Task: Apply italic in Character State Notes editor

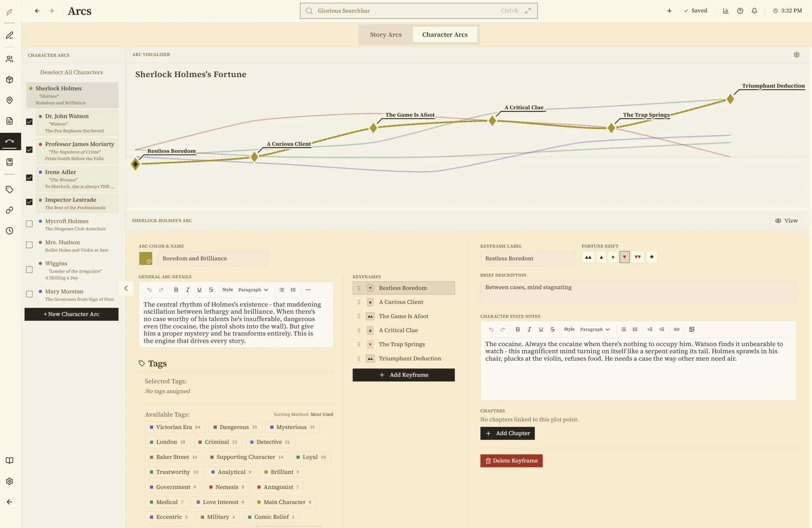Action: click(529, 329)
